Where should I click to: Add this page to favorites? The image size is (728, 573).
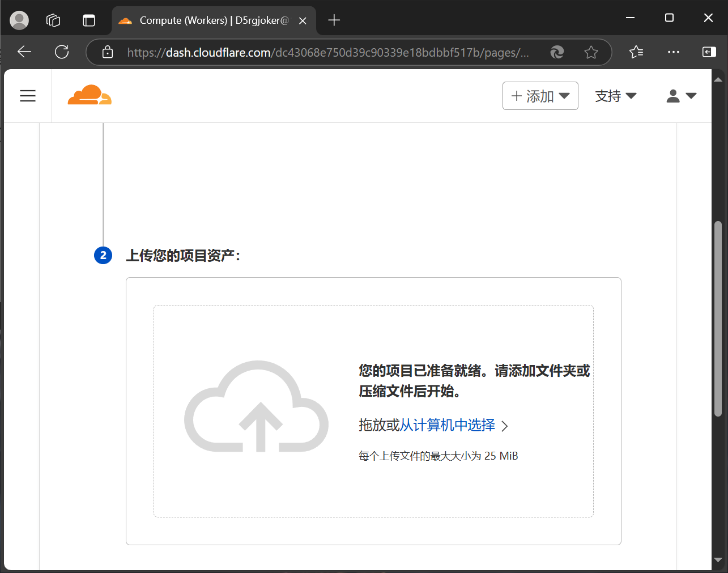591,53
